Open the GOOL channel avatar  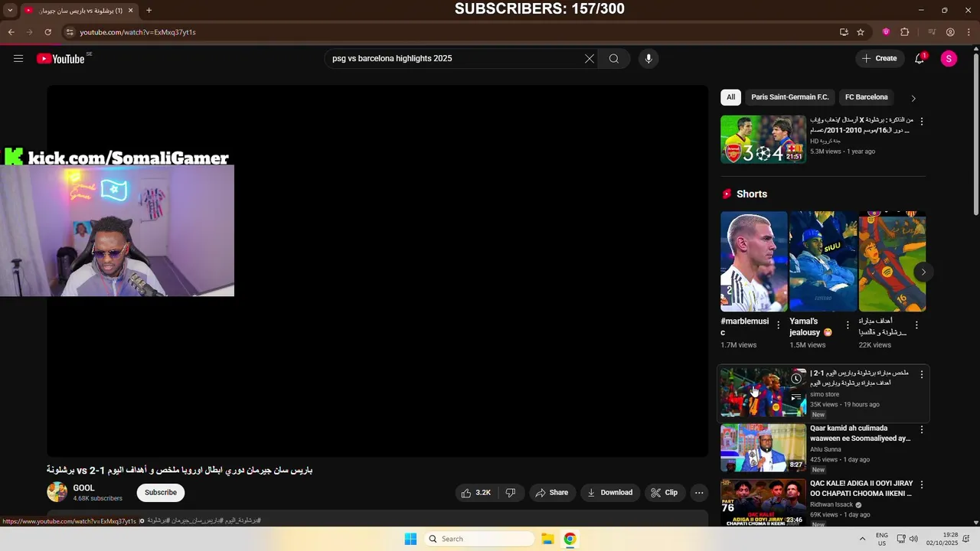pyautogui.click(x=57, y=493)
